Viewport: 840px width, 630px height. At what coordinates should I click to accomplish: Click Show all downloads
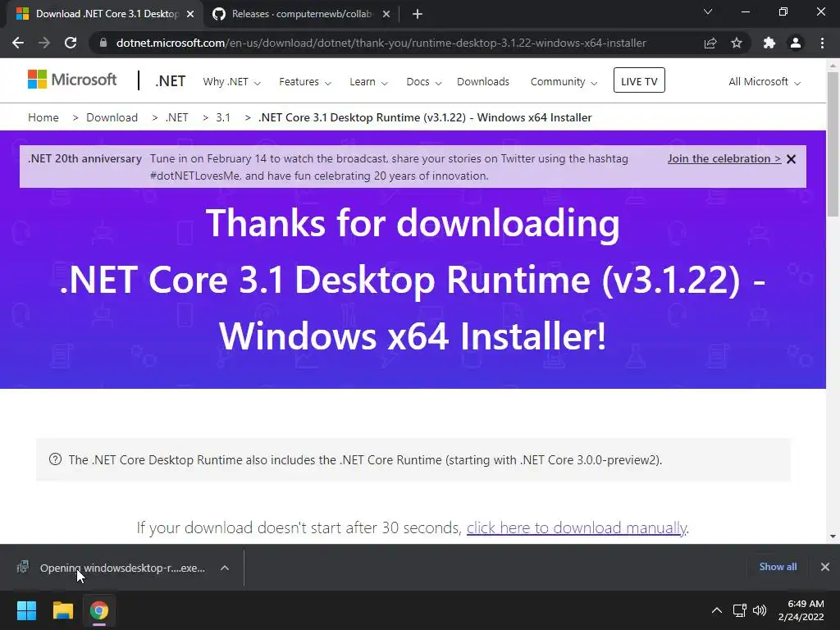778,567
